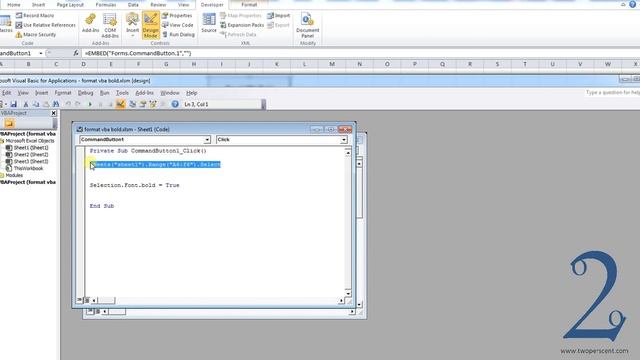Screen dimensions: 640x360
Task: Select column M header
Action: 332,64
